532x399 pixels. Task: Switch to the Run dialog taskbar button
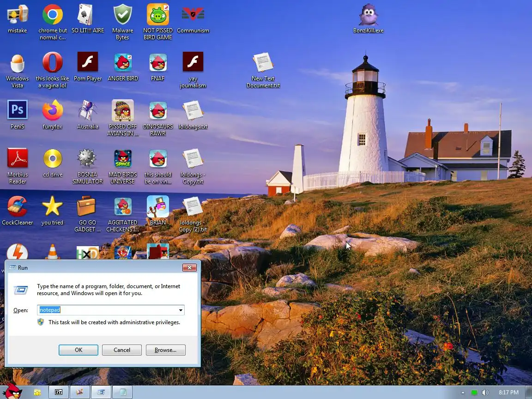pos(101,392)
